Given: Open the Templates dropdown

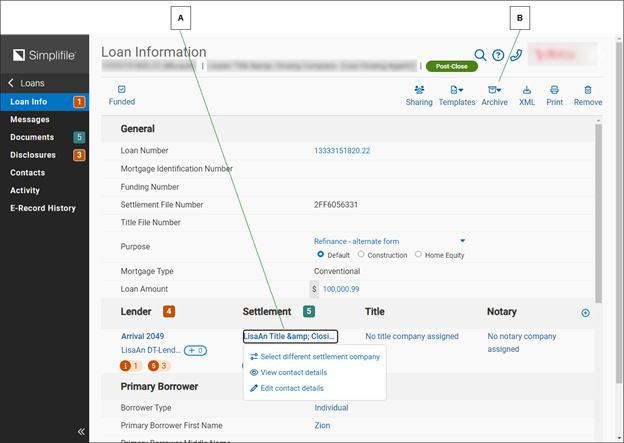Looking at the screenshot, I should click(x=457, y=96).
